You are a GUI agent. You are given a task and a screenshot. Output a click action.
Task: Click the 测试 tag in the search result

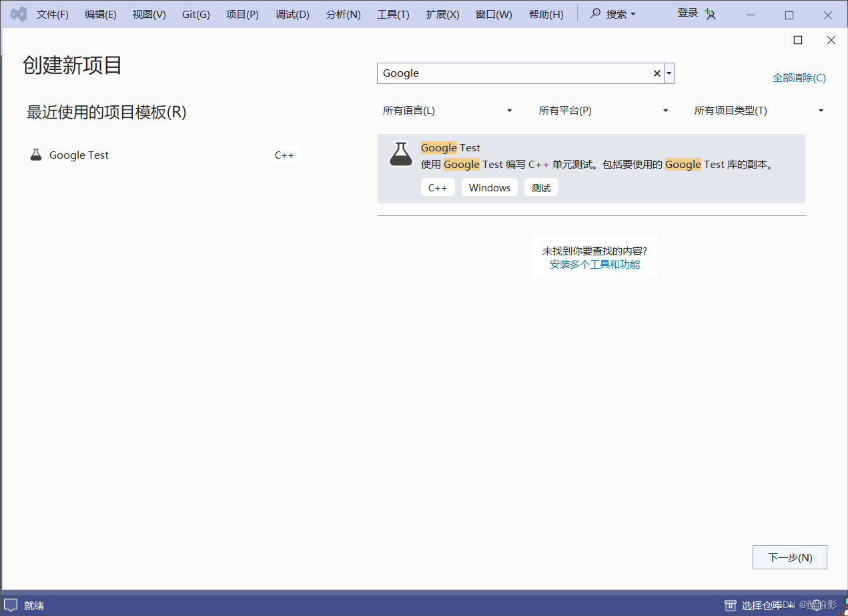click(541, 188)
